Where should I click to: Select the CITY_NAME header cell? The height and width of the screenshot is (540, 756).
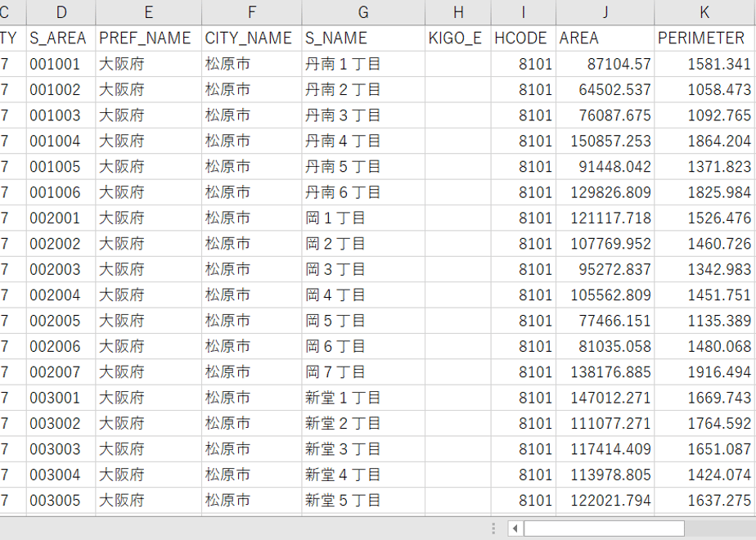coord(252,38)
